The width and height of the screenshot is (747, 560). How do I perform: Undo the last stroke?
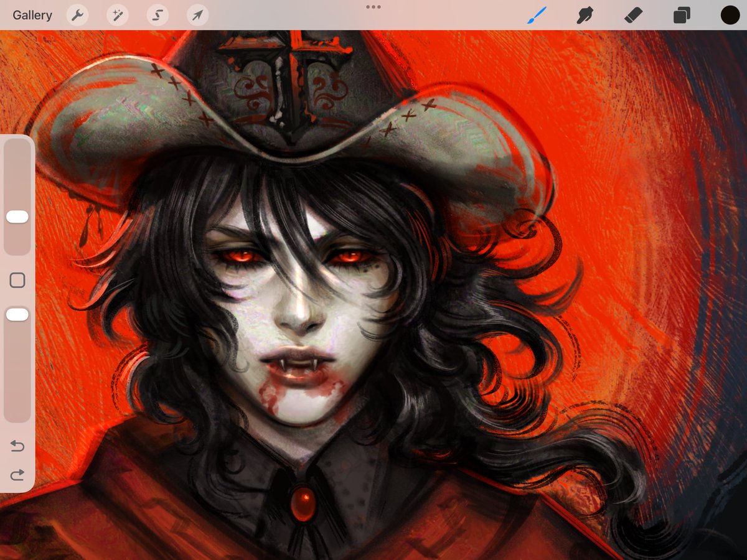[x=17, y=446]
